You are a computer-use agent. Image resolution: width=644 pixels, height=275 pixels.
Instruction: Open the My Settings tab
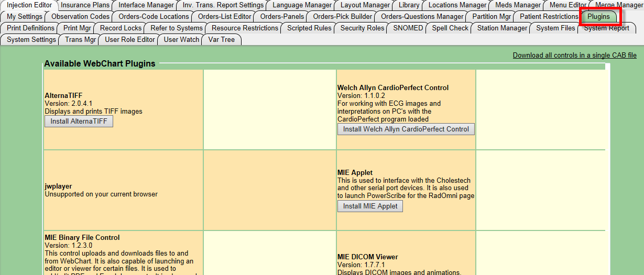[x=25, y=16]
